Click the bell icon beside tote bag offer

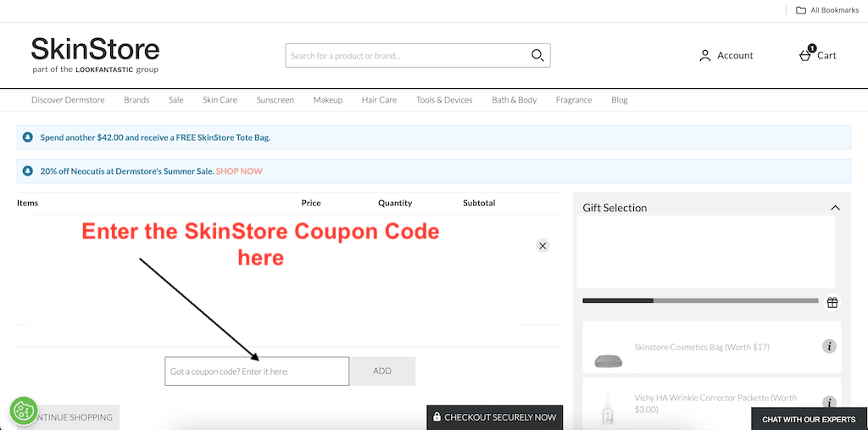click(28, 137)
